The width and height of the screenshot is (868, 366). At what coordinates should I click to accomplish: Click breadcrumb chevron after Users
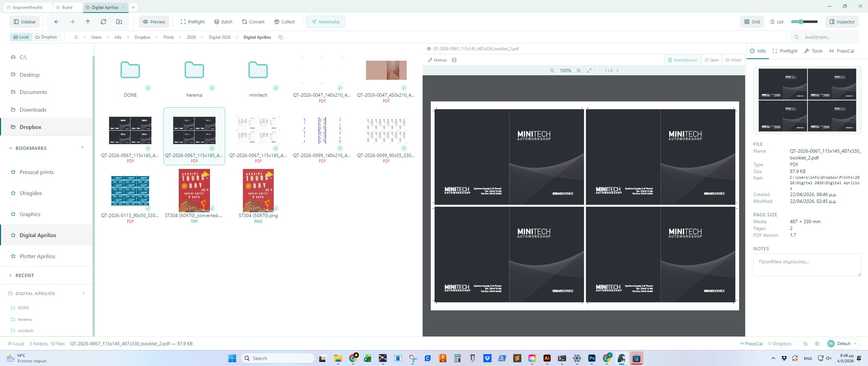tap(108, 37)
